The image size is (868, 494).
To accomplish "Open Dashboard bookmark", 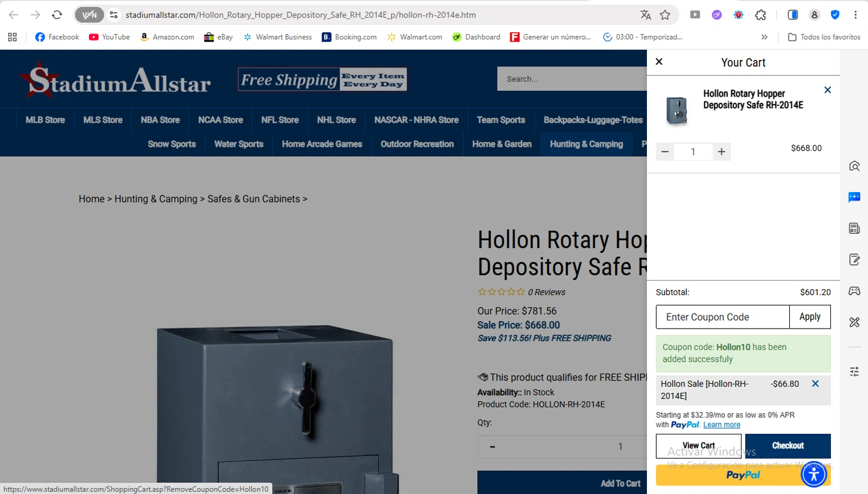I will pyautogui.click(x=476, y=37).
